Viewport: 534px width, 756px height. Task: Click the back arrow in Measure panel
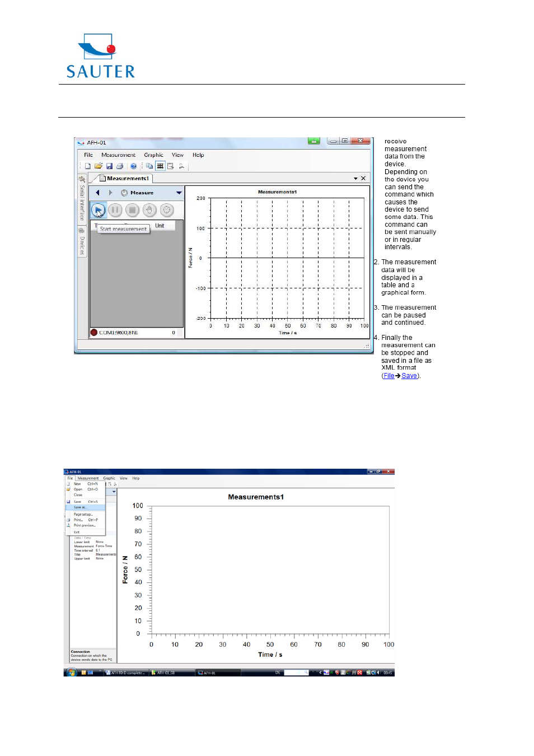click(97, 193)
